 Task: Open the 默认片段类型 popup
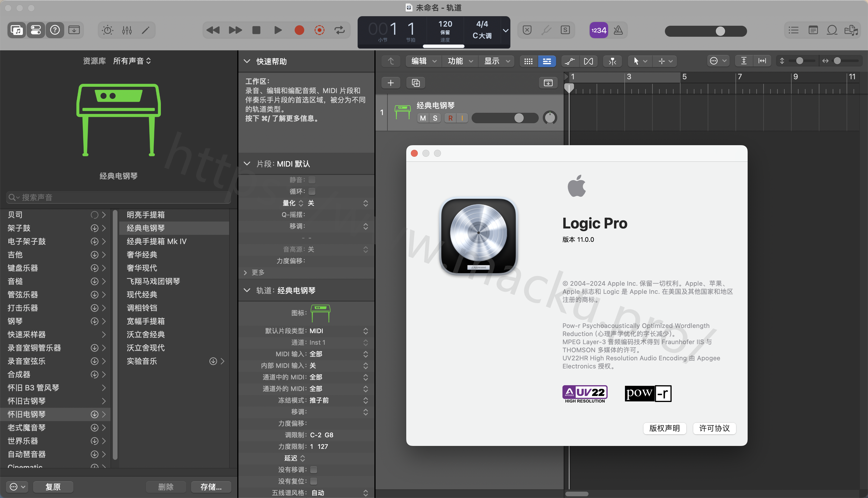(339, 331)
